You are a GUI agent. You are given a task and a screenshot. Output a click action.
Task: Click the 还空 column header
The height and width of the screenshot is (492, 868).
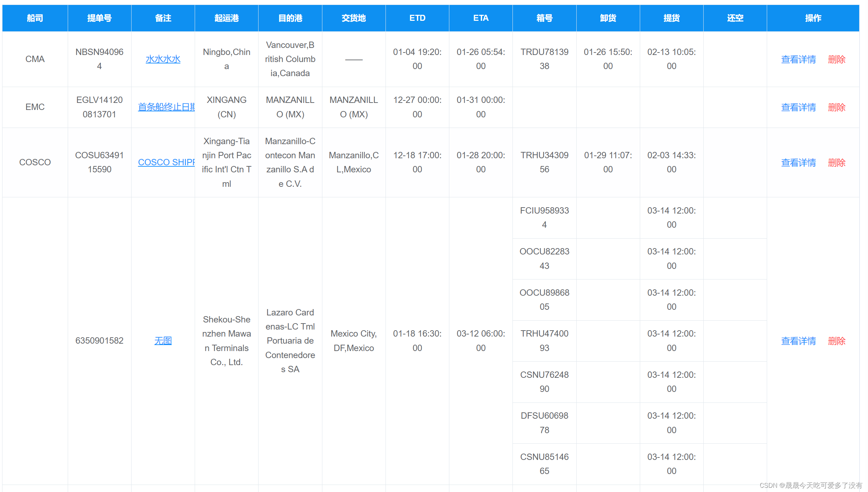click(x=735, y=18)
